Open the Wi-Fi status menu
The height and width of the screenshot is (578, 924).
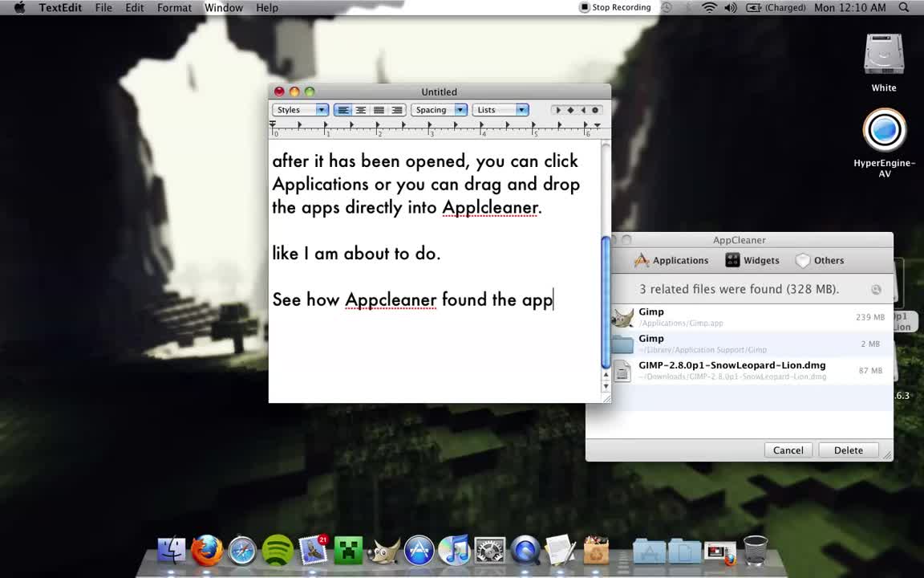click(710, 8)
